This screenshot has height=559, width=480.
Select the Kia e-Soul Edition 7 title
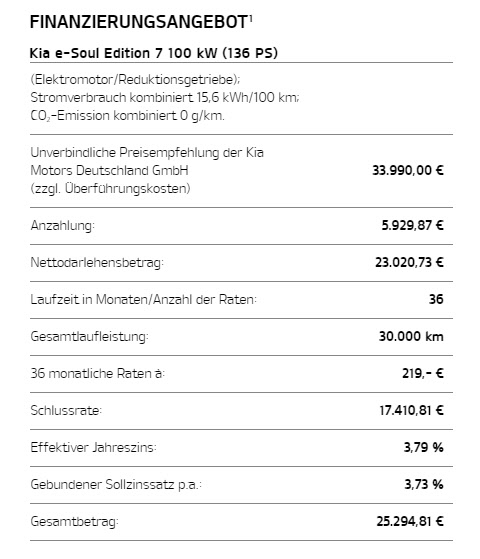tap(154, 53)
